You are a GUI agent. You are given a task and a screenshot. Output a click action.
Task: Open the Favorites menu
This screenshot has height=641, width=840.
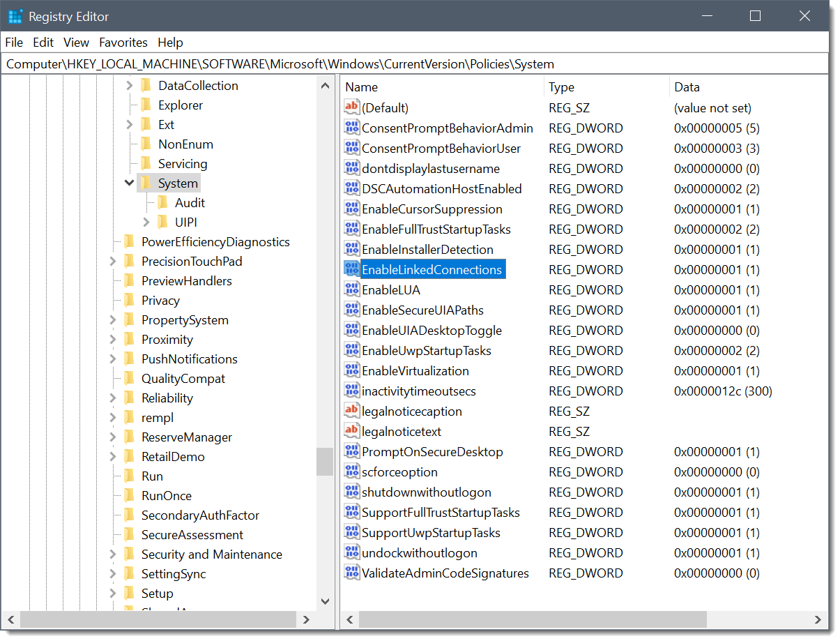coord(123,43)
